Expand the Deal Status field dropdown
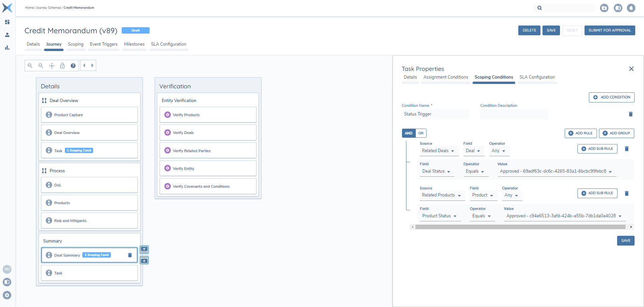The height and width of the screenshot is (307, 644). (x=436, y=171)
